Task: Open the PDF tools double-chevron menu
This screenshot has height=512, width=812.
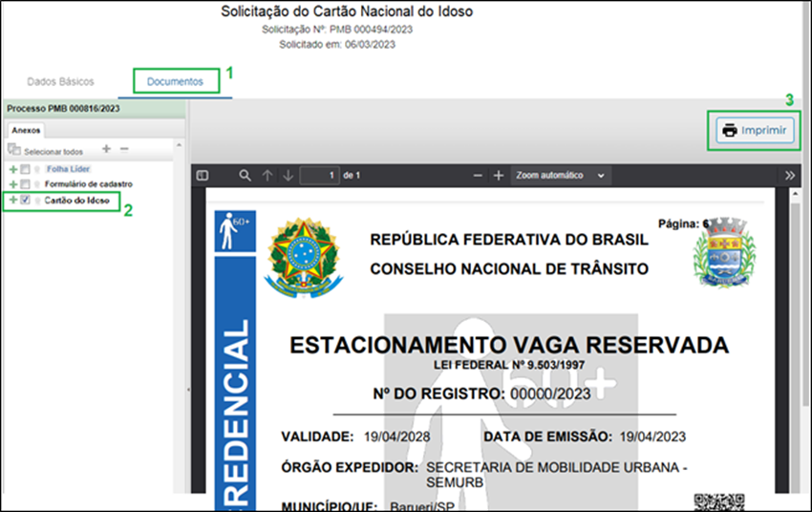Action: 790,176
